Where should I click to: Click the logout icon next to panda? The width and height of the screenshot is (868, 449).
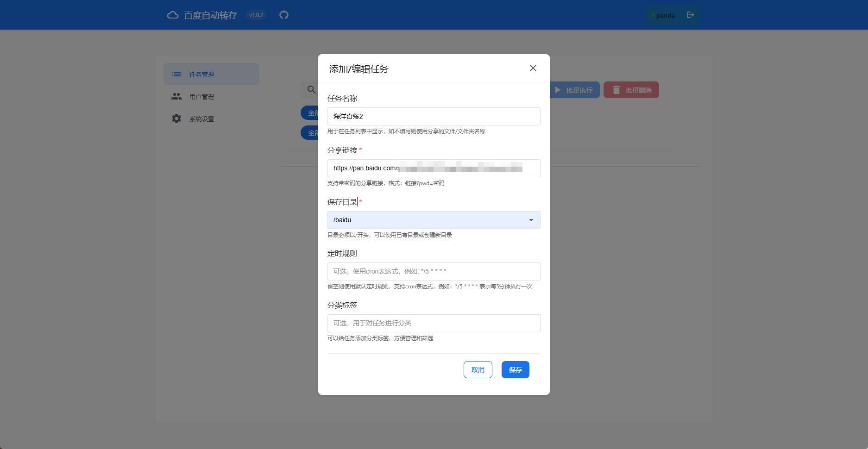[691, 15]
